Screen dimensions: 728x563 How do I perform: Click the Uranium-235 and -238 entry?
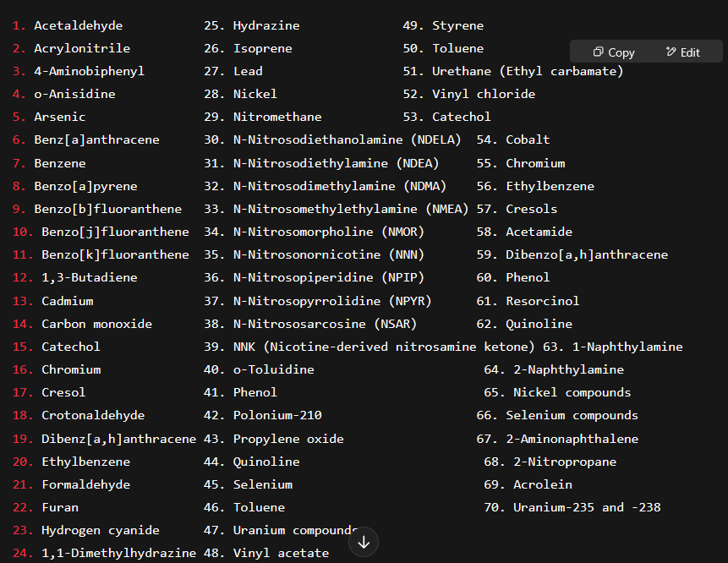(587, 507)
